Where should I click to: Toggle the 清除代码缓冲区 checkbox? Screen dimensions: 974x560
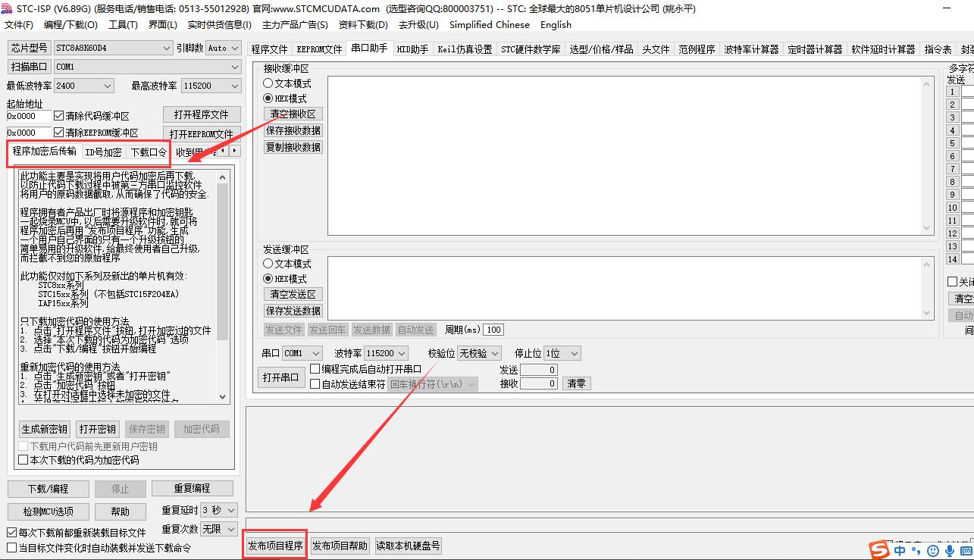point(58,116)
